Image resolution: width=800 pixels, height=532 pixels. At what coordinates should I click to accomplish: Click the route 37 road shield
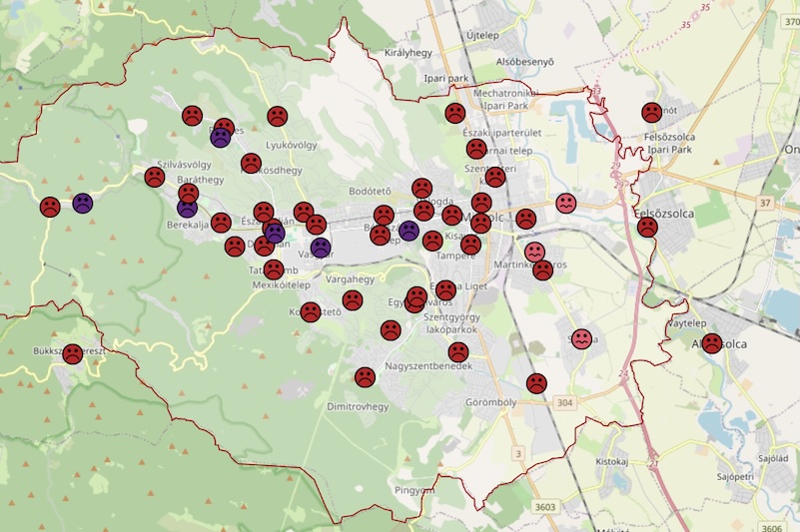pyautogui.click(x=765, y=203)
